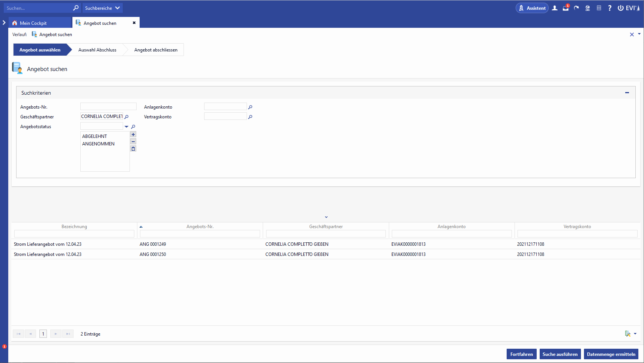
Task: Open the Suchbereiche dropdown
Action: coord(102,8)
